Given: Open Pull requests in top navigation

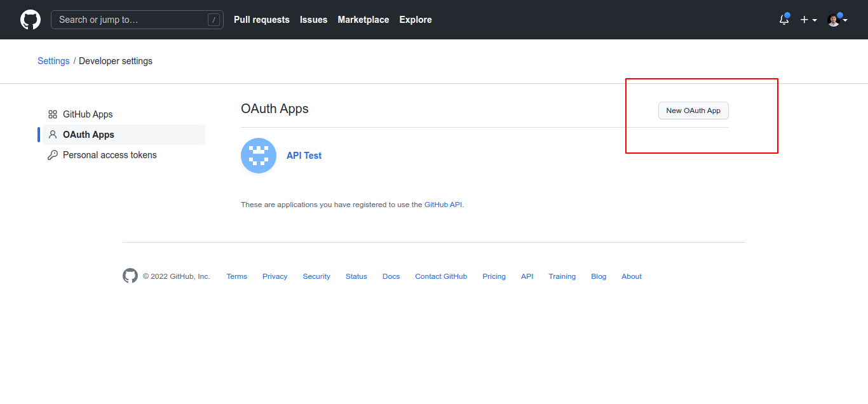Looking at the screenshot, I should (261, 20).
